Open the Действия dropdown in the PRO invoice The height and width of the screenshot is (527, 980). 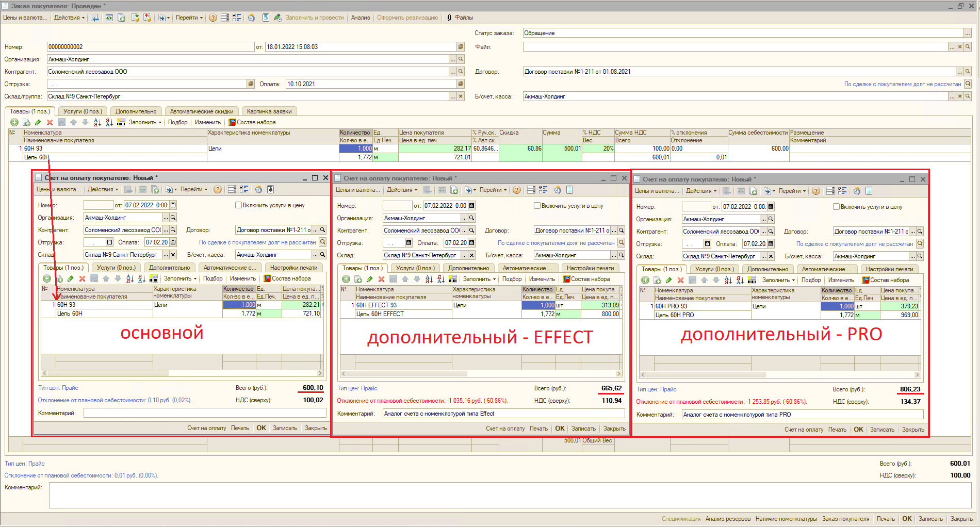click(701, 191)
